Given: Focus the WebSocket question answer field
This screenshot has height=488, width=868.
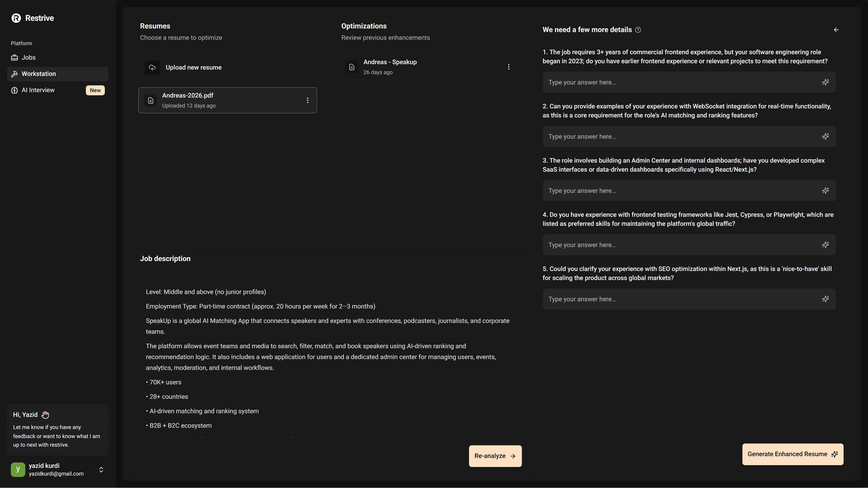Looking at the screenshot, I should [x=674, y=136].
